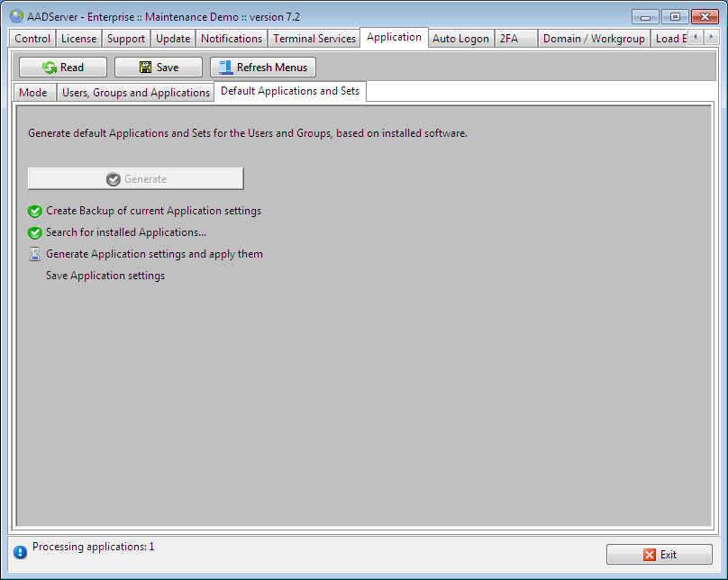This screenshot has height=580, width=728.
Task: Select the Mode sub-tab
Action: tap(33, 93)
